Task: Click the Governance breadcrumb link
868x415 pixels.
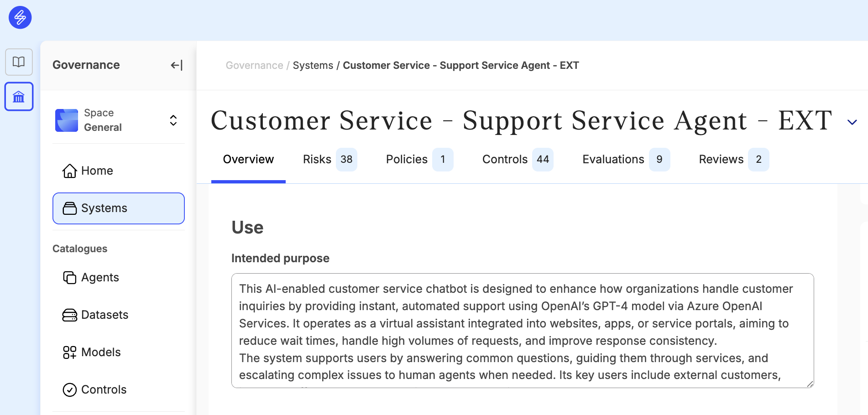Action: (x=254, y=65)
